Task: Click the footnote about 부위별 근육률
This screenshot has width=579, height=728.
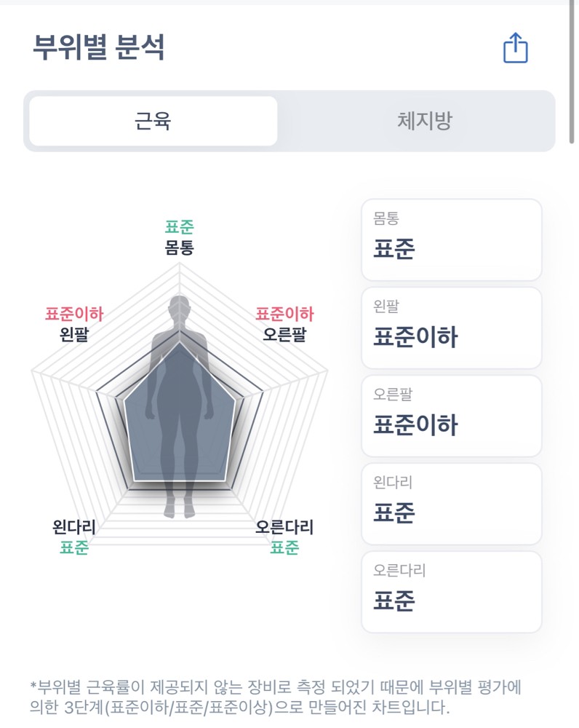Action: (x=276, y=697)
